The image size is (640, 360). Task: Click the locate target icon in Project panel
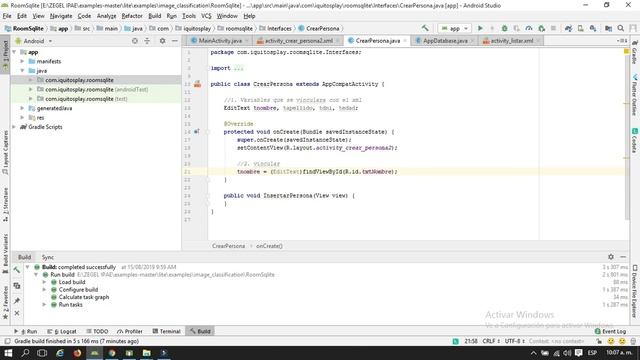(135, 41)
